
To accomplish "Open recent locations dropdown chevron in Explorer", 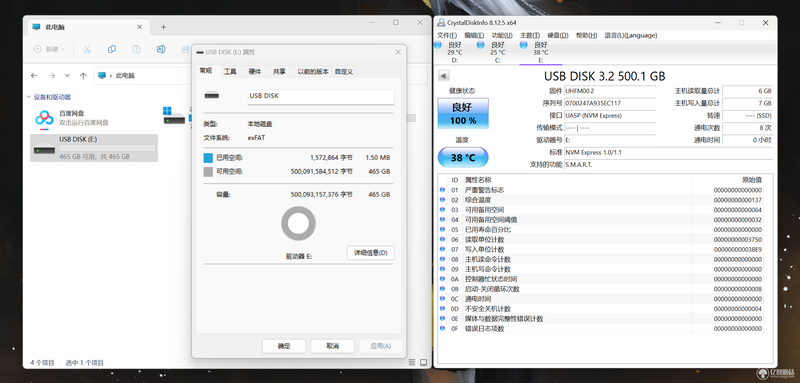I will [67, 75].
